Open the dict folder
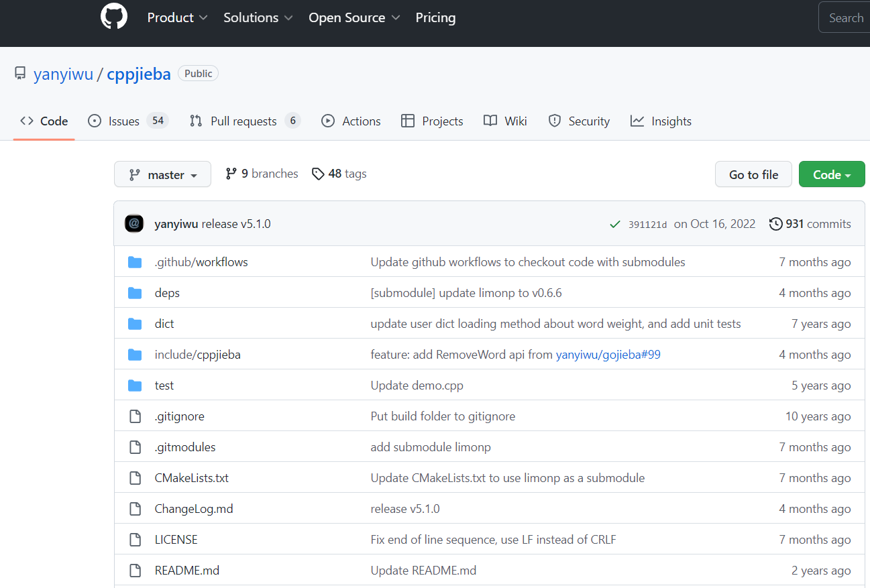Screen dimensions: 870x588 (164, 324)
